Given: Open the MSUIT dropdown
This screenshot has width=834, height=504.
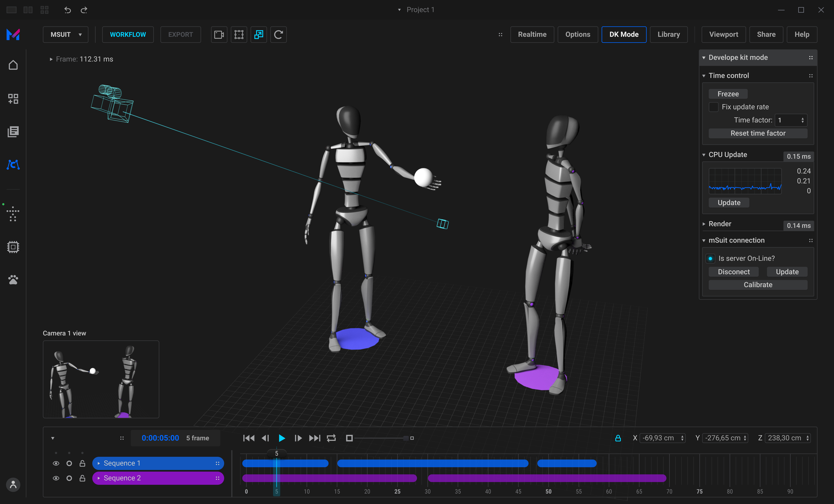Looking at the screenshot, I should click(66, 34).
